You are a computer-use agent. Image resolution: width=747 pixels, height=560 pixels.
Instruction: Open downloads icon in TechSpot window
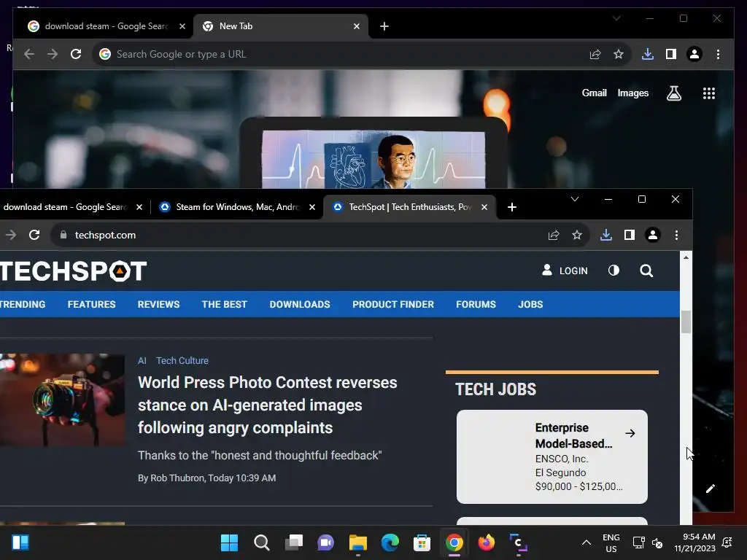[x=606, y=235]
